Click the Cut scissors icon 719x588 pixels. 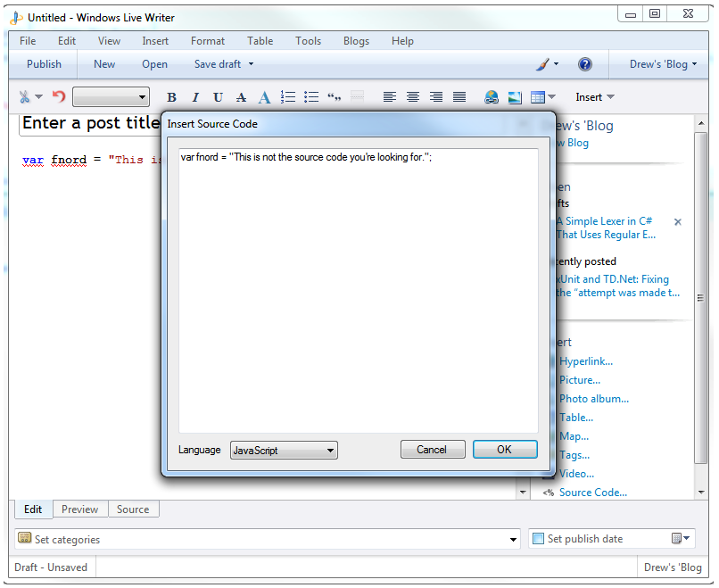(24, 96)
